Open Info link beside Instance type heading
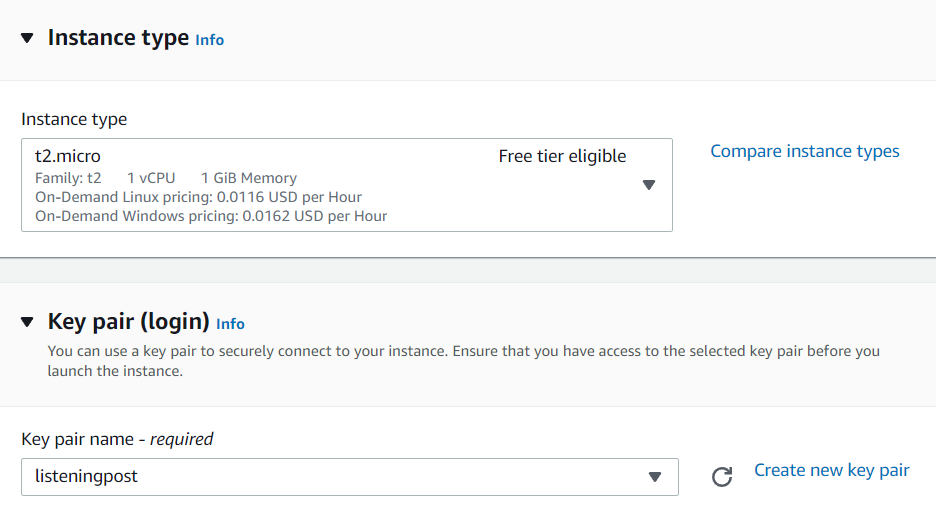Image resolution: width=936 pixels, height=520 pixels. pos(209,40)
